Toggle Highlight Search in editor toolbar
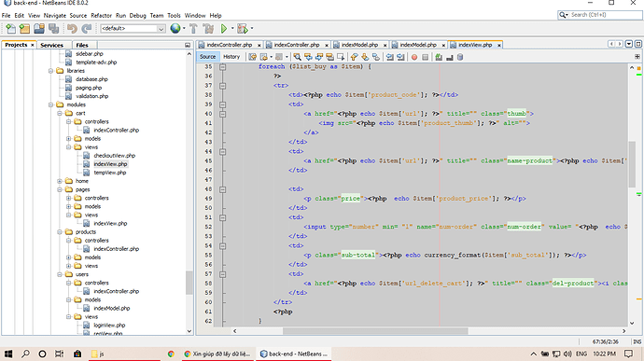The image size is (644, 361). coord(329,57)
